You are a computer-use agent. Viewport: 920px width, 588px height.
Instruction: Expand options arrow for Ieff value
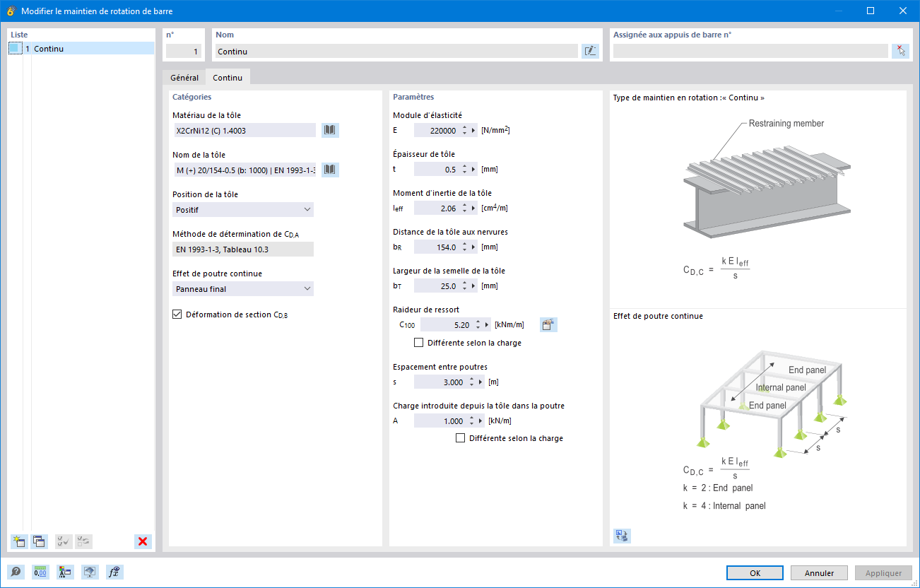pyautogui.click(x=474, y=208)
